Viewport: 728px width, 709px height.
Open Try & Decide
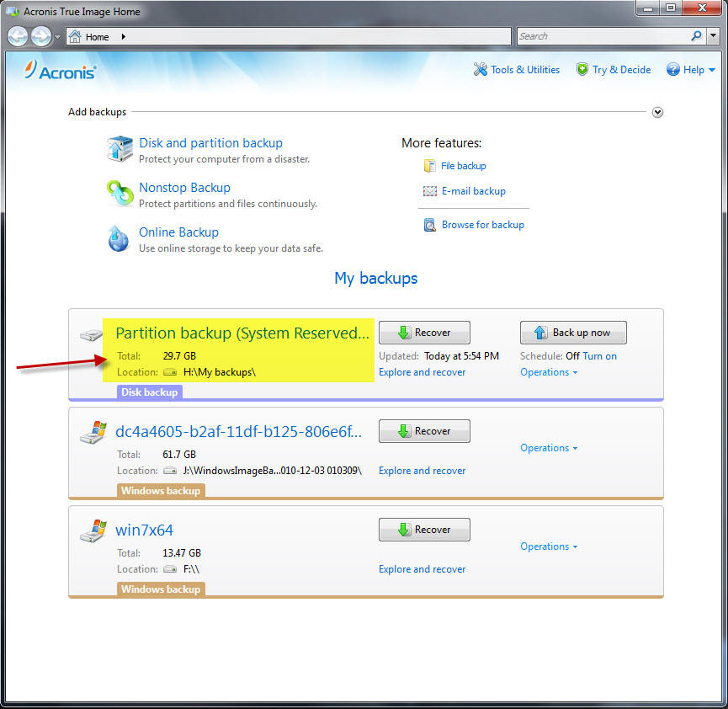pyautogui.click(x=621, y=70)
